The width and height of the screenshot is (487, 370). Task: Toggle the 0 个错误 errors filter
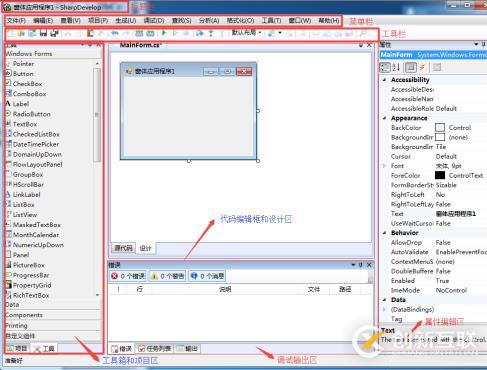tap(128, 276)
